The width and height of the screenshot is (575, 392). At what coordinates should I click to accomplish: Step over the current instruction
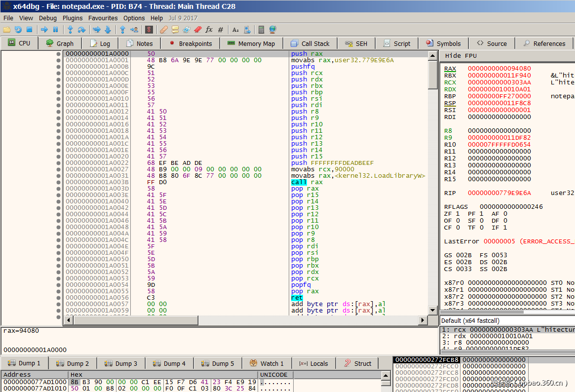coord(82,30)
